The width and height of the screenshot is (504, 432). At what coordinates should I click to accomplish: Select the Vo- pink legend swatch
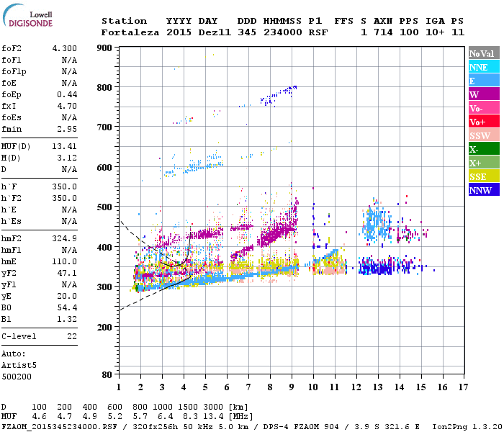tap(484, 108)
